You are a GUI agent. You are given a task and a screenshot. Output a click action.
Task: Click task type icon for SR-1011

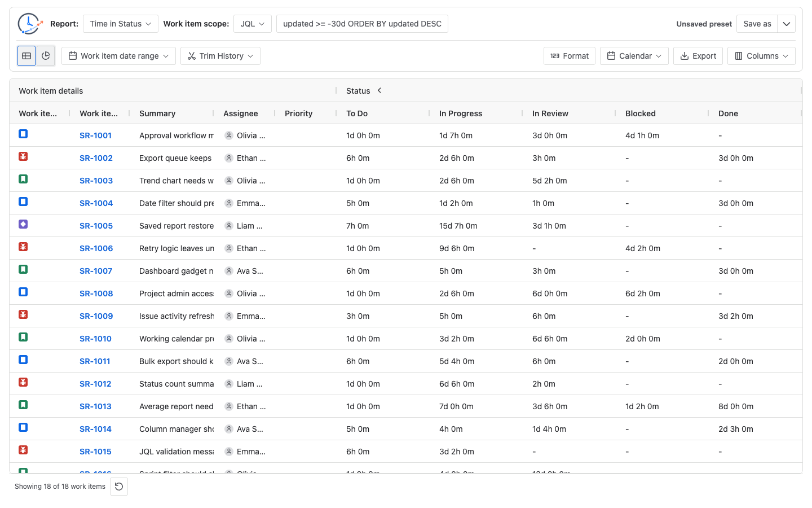click(23, 360)
